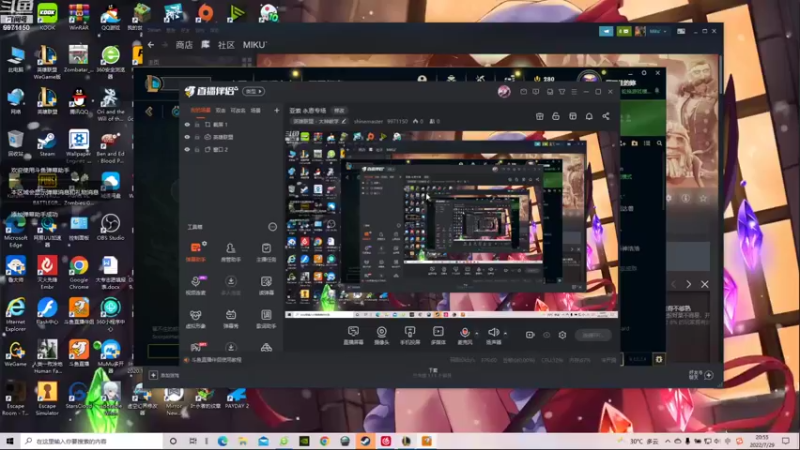Open the teleprompter assistant tool

(x=266, y=318)
